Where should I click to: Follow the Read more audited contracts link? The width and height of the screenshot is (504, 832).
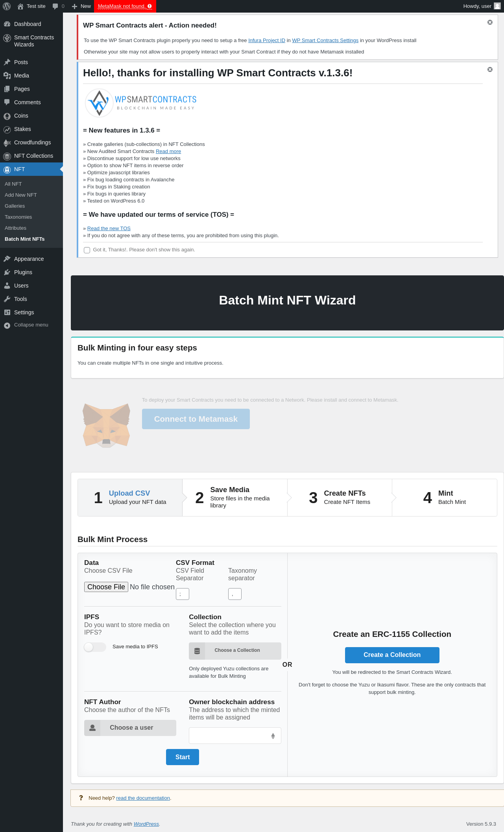pos(168,151)
